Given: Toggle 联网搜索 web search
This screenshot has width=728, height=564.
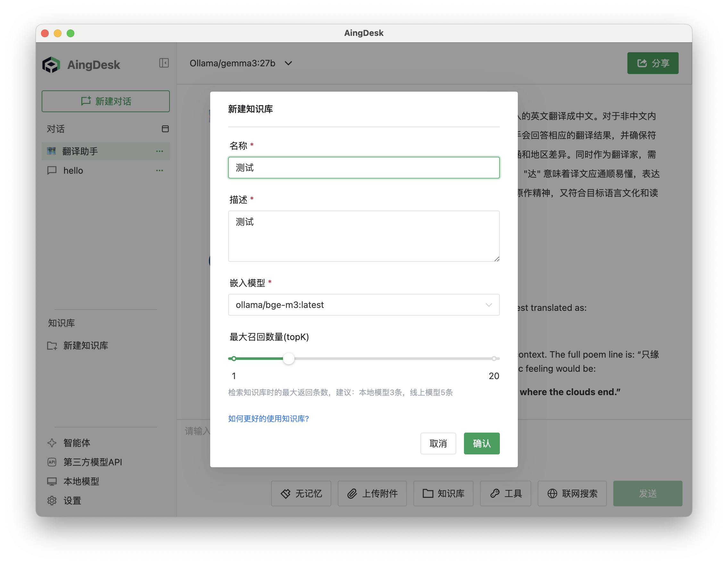Looking at the screenshot, I should 572,494.
